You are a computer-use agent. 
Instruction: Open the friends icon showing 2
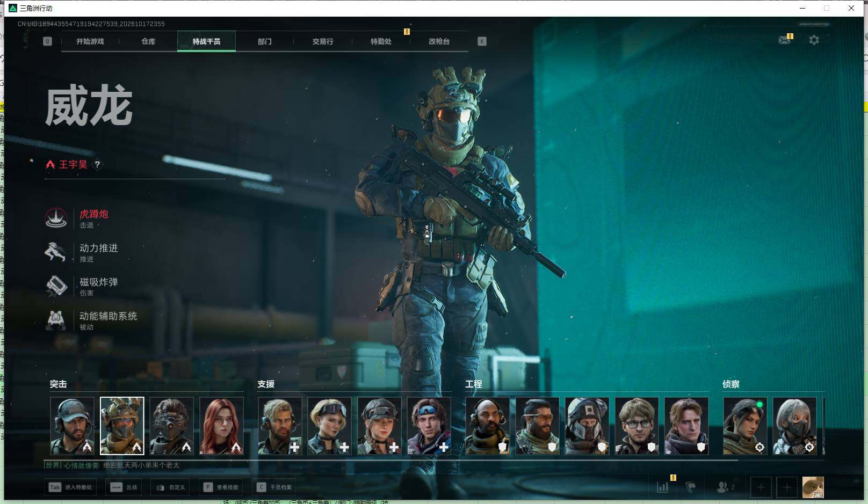coord(726,487)
